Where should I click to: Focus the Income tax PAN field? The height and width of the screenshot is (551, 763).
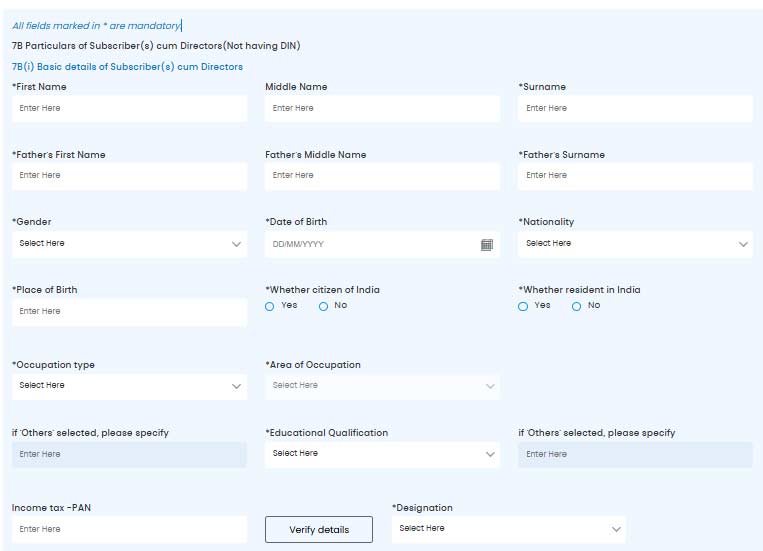[129, 529]
